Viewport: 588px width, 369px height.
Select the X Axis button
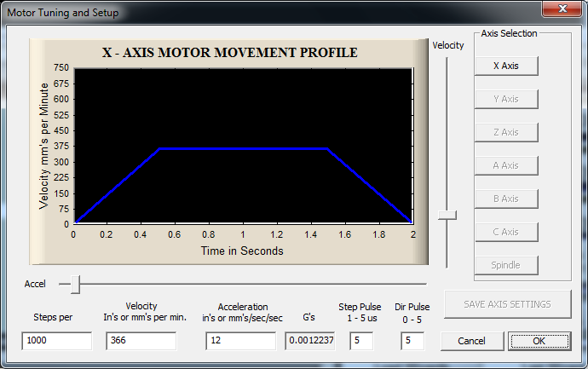click(x=506, y=66)
